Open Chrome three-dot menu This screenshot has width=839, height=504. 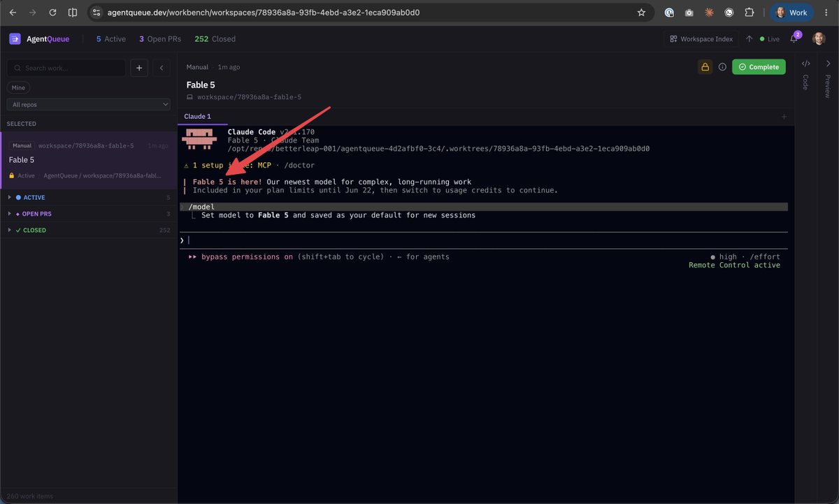coord(826,13)
